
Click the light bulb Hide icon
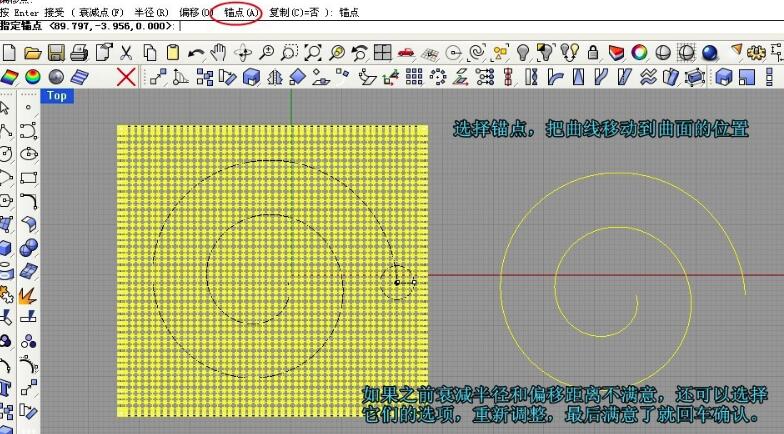point(523,52)
